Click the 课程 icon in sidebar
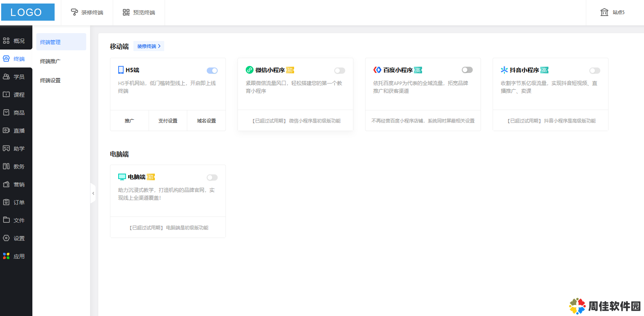The width and height of the screenshot is (644, 316). 6,94
